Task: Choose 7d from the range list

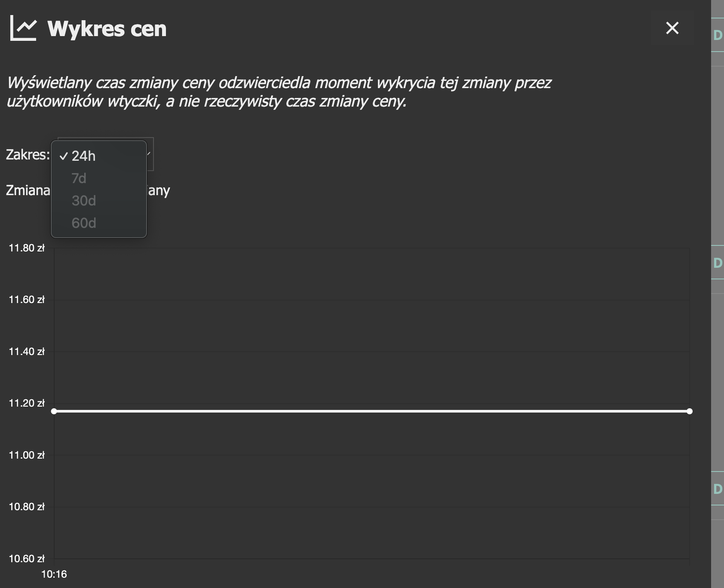Action: [x=79, y=178]
